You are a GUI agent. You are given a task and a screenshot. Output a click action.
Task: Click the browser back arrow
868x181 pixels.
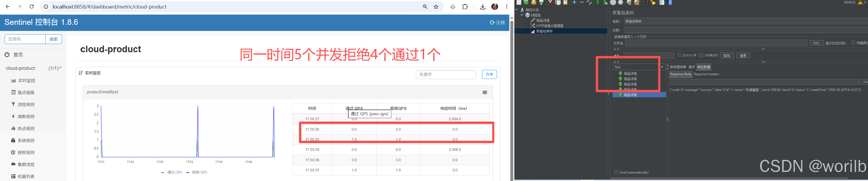(7, 7)
